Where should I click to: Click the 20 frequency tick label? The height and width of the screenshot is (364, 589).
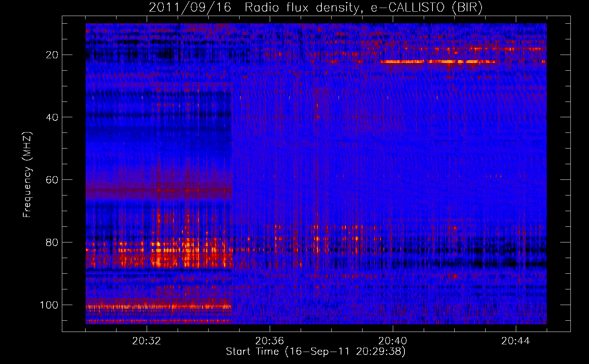point(52,55)
